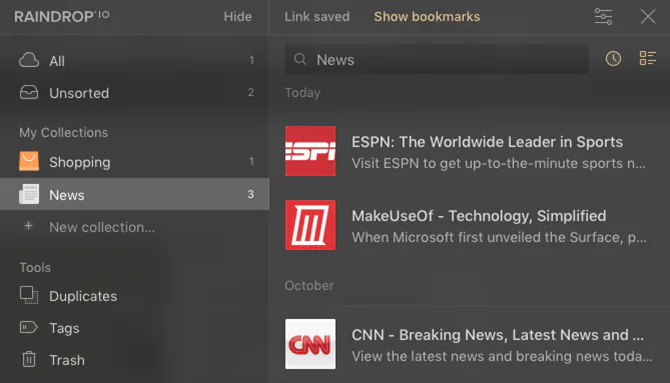This screenshot has height=383, width=670.
Task: Click description 'When Microsoft first unveiled...'
Action: [x=499, y=237]
